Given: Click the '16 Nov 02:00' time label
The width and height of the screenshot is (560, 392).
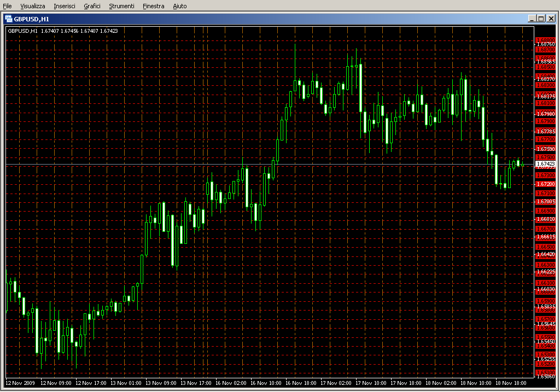Looking at the screenshot, I should click(x=231, y=383).
